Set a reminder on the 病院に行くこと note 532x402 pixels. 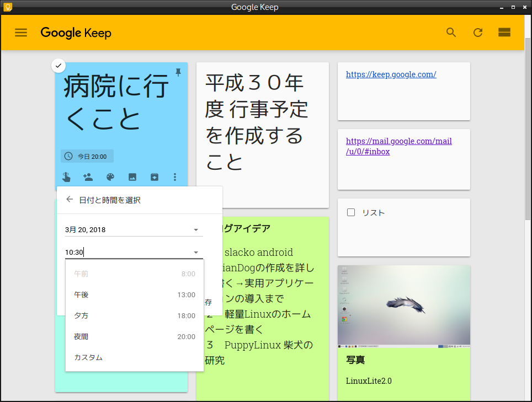pyautogui.click(x=66, y=177)
